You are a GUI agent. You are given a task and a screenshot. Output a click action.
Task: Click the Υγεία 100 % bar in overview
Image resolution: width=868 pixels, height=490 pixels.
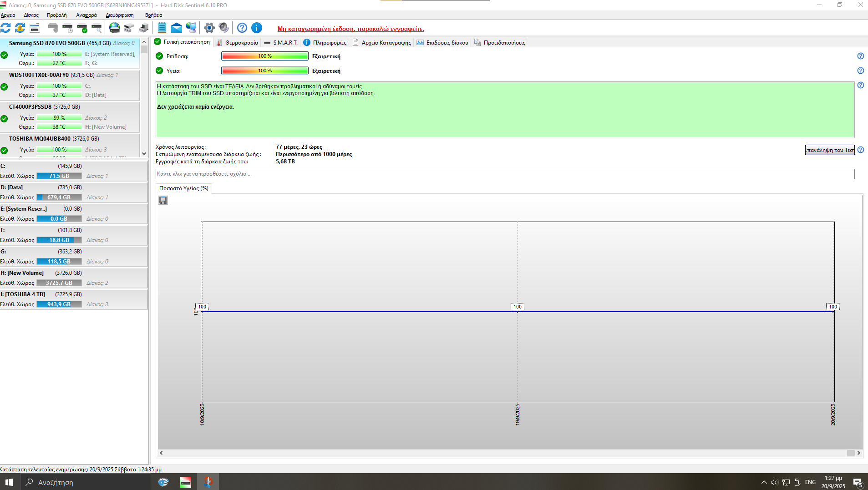pos(264,71)
